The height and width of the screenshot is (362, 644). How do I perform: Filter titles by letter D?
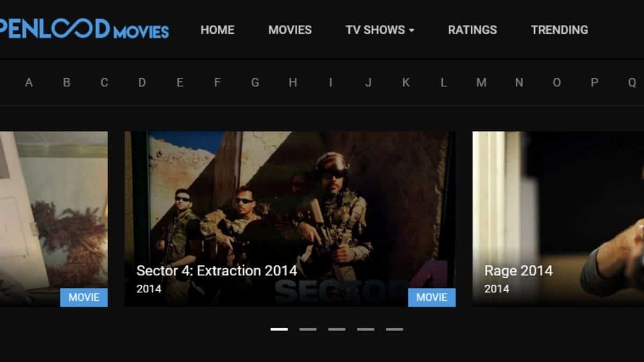(x=142, y=83)
